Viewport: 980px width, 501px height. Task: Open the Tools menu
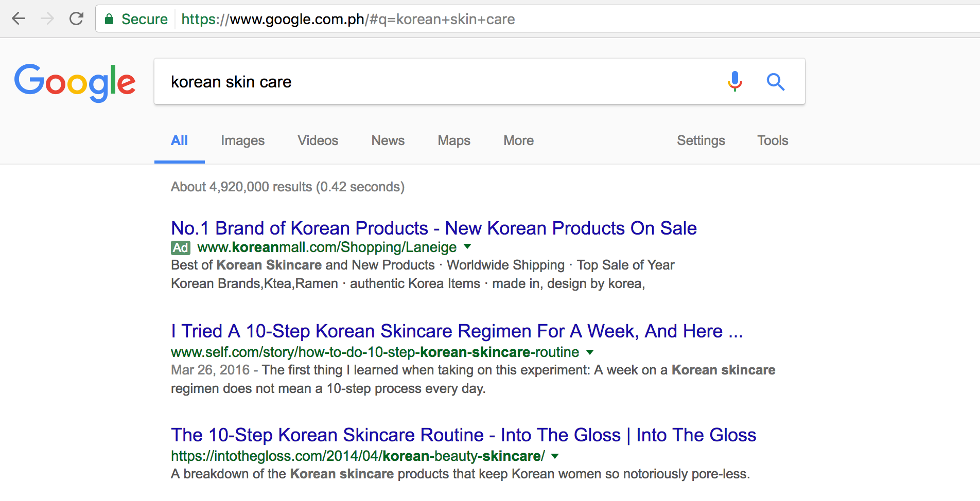[772, 140]
